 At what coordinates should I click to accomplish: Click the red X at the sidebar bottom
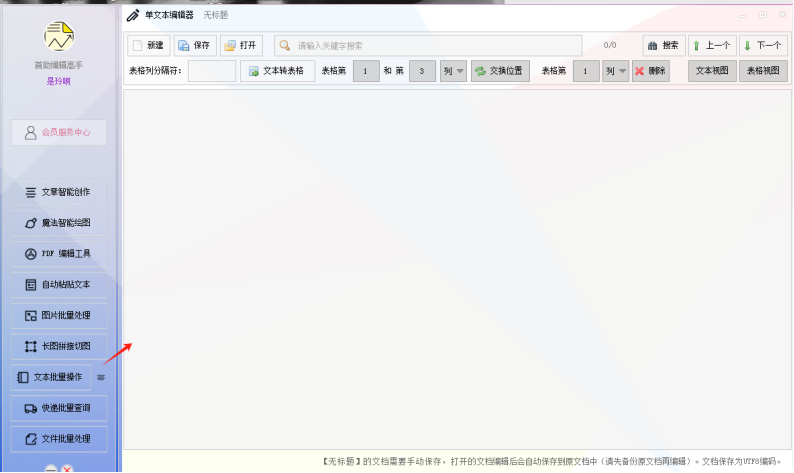coord(67,469)
